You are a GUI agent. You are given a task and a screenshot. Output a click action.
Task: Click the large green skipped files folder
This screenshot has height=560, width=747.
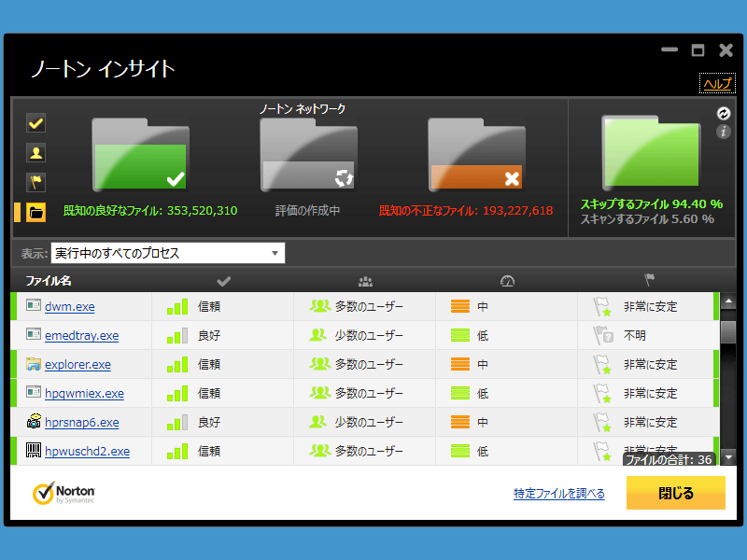(x=651, y=152)
